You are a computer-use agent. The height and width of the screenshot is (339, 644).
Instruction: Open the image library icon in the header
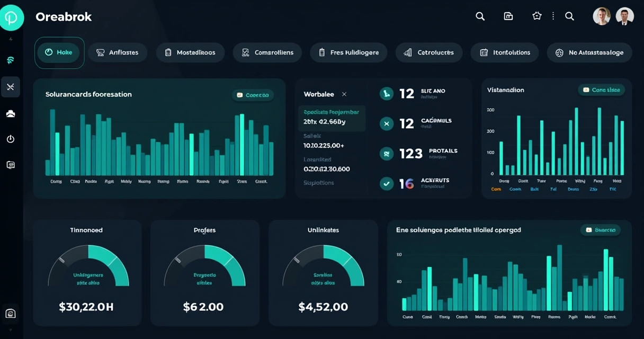click(x=508, y=16)
